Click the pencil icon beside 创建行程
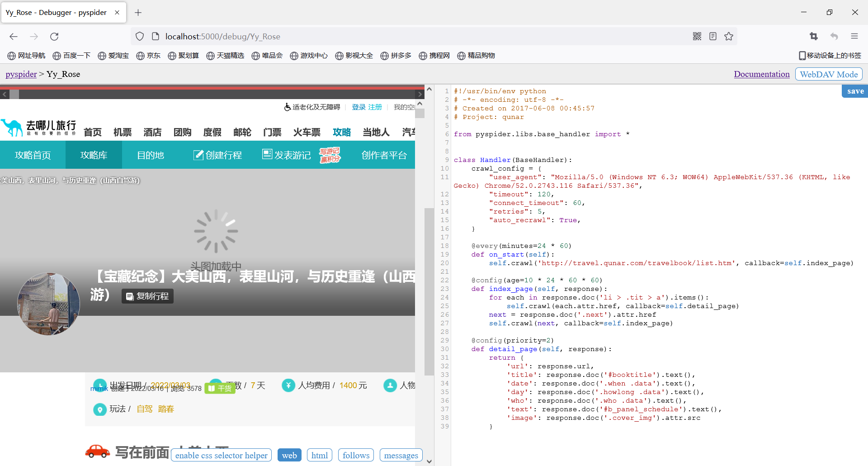This screenshot has width=868, height=466. [x=199, y=155]
